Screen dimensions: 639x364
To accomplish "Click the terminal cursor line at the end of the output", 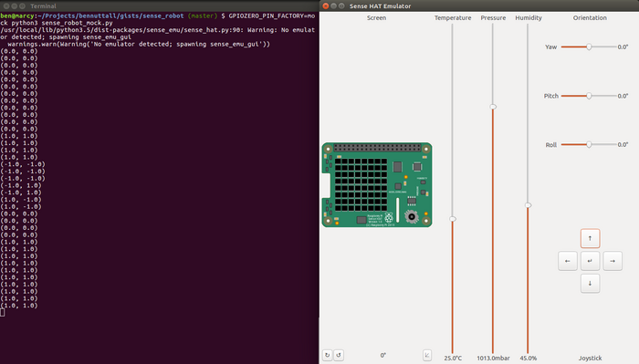I will pos(3,312).
